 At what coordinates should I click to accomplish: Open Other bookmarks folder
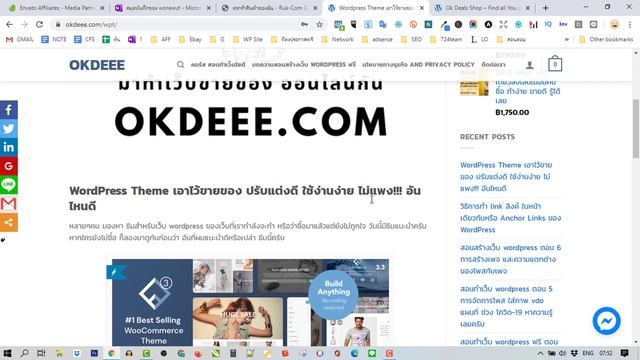[x=606, y=39]
